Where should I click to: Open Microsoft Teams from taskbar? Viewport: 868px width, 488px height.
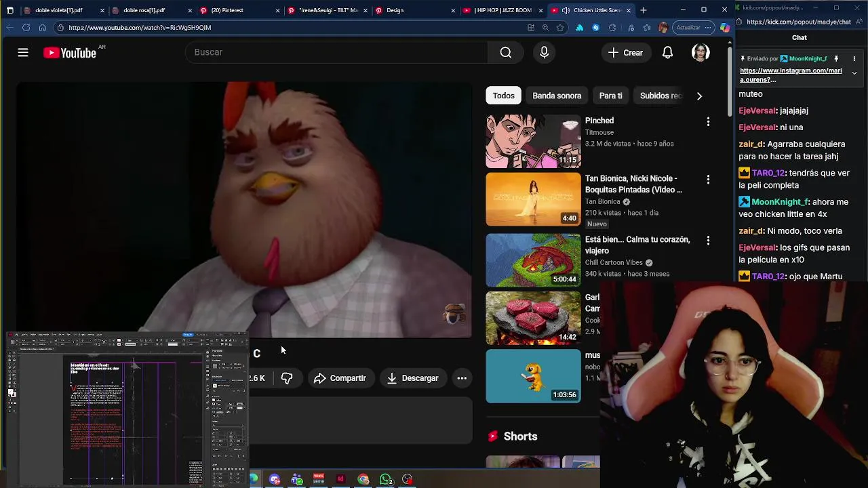297,479
